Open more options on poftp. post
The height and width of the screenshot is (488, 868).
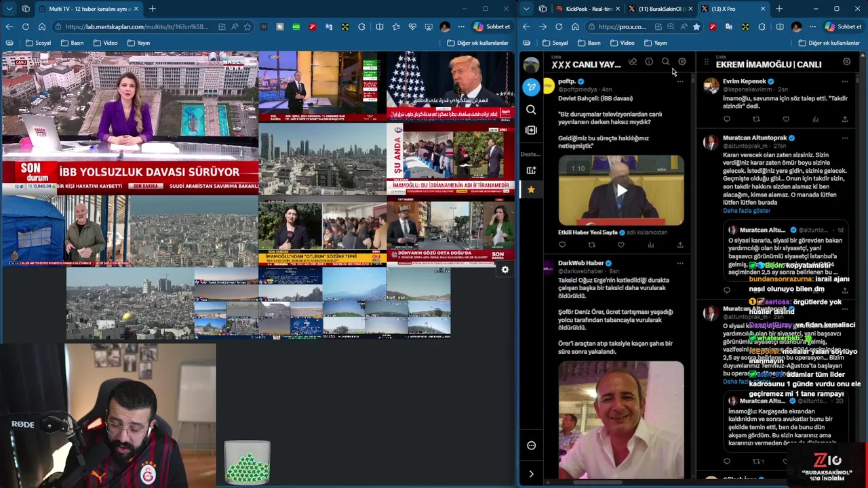680,81
